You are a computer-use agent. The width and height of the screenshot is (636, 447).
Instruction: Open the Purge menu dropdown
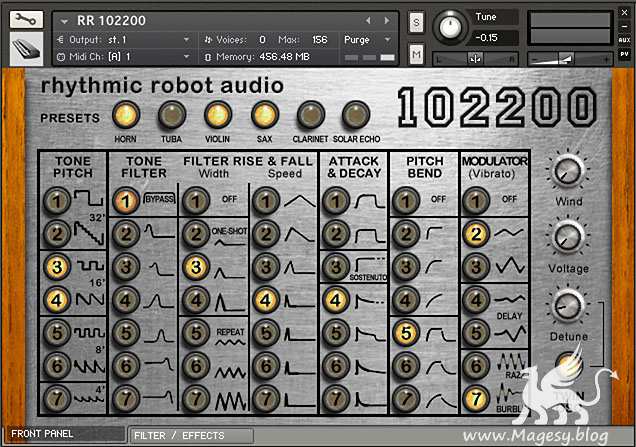367,40
